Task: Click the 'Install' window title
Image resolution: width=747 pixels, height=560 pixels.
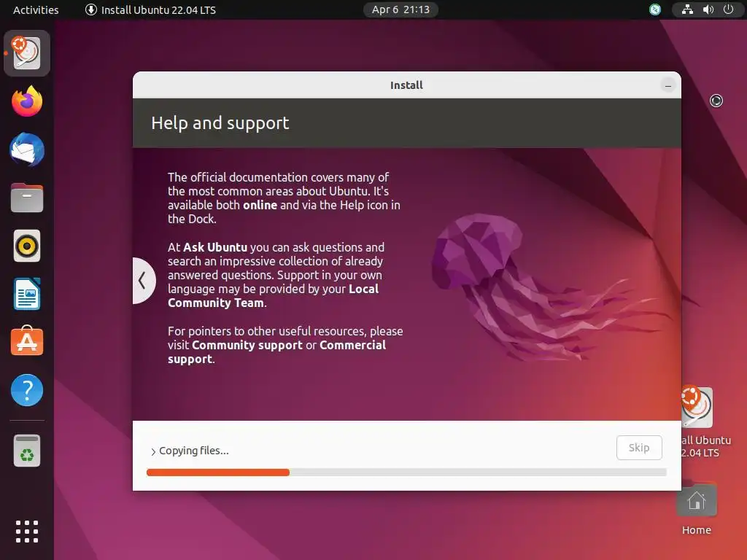Action: [406, 85]
